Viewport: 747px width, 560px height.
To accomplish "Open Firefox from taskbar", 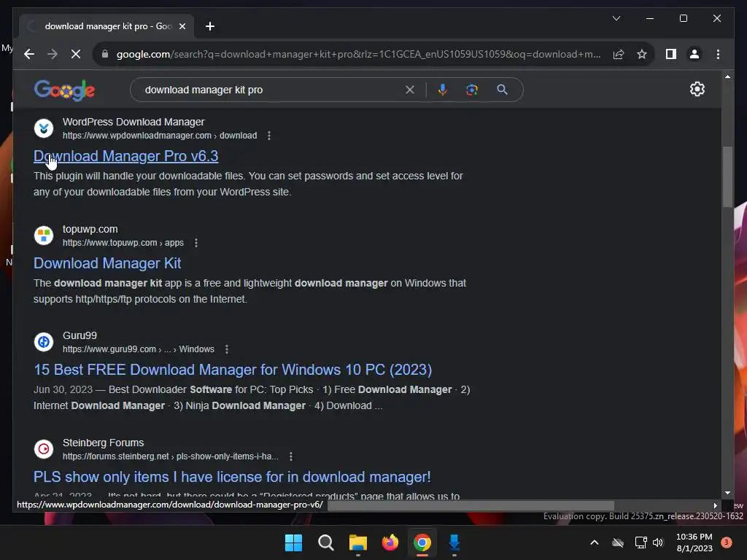I will (x=390, y=542).
